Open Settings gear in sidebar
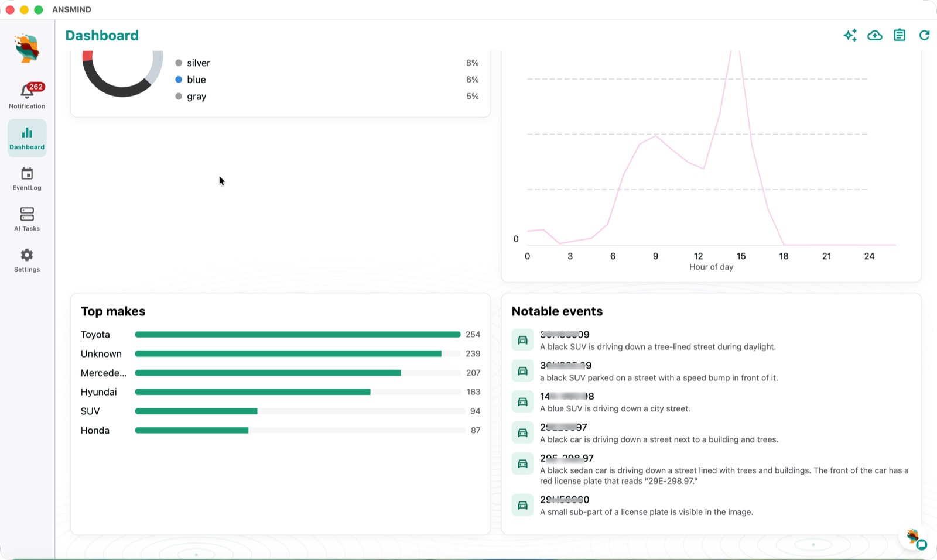The width and height of the screenshot is (937, 560). coord(27,255)
